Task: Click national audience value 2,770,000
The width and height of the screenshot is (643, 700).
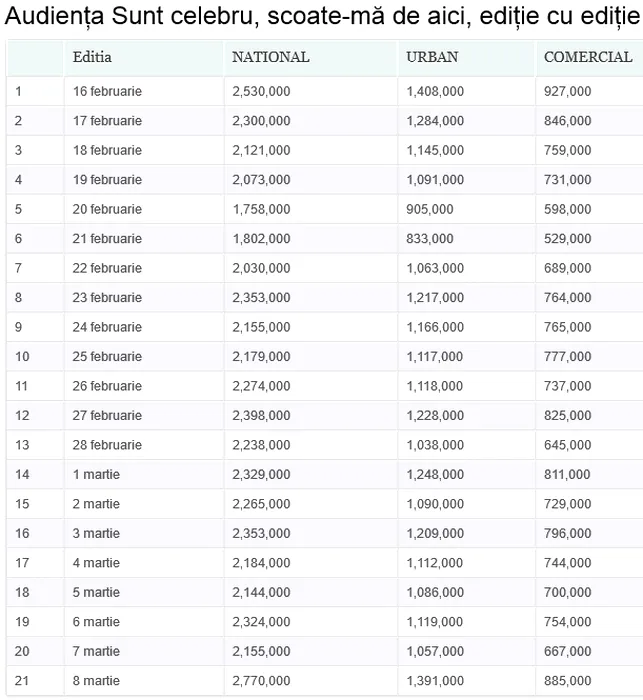Action: [261, 681]
